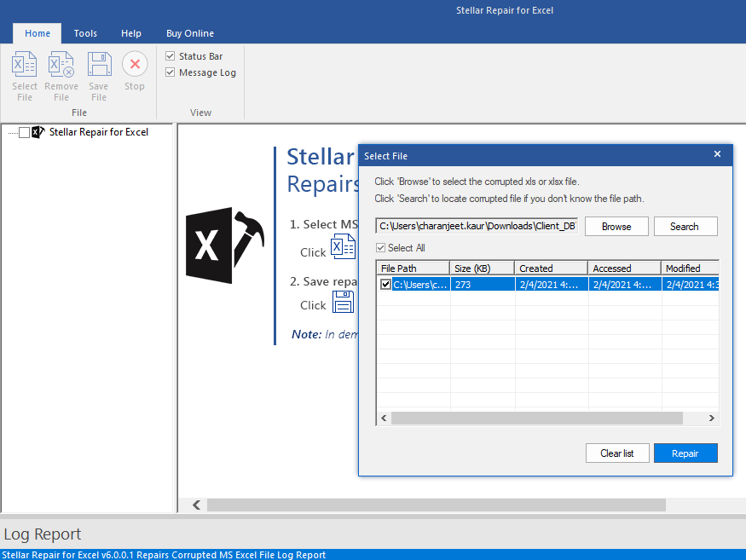746x560 pixels.
Task: Click the floppy disk Save icon in instructions
Action: [x=343, y=302]
